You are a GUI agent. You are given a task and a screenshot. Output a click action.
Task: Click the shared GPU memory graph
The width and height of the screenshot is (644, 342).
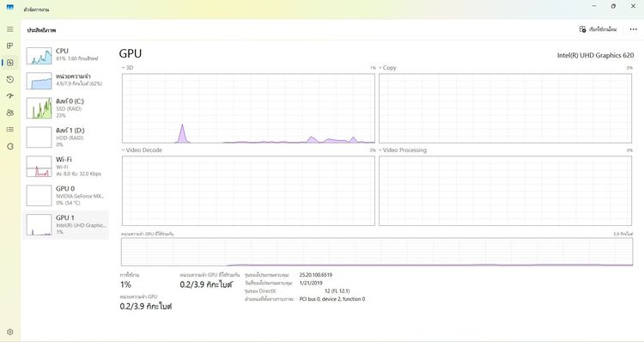tap(377, 252)
